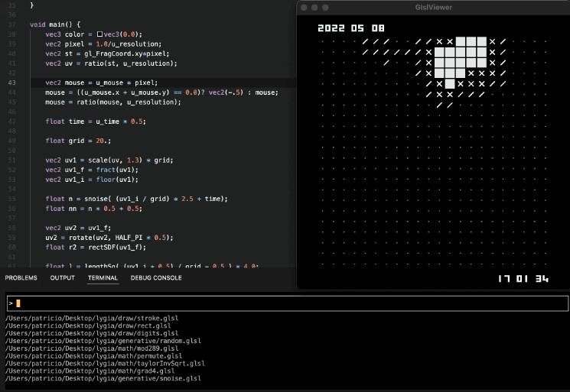570x392 pixels.
Task: Click the 'vec2 uv = ratio(st, u_resolution);' line
Action: [111, 63]
